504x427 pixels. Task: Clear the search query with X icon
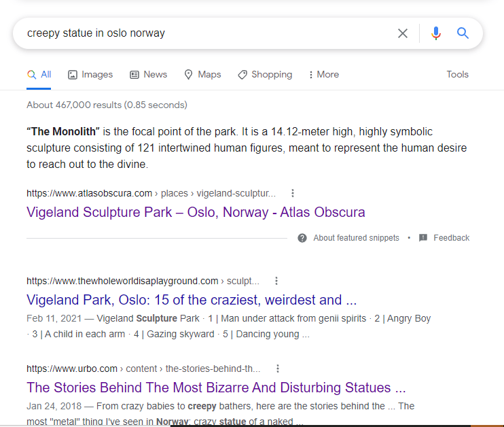[x=403, y=33]
